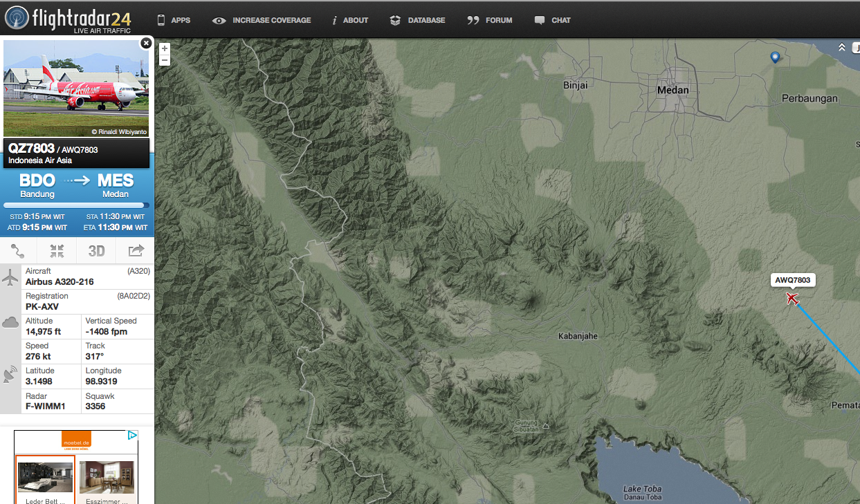Screen dimensions: 860x504
Task: Open the Apps menu
Action: [x=174, y=20]
